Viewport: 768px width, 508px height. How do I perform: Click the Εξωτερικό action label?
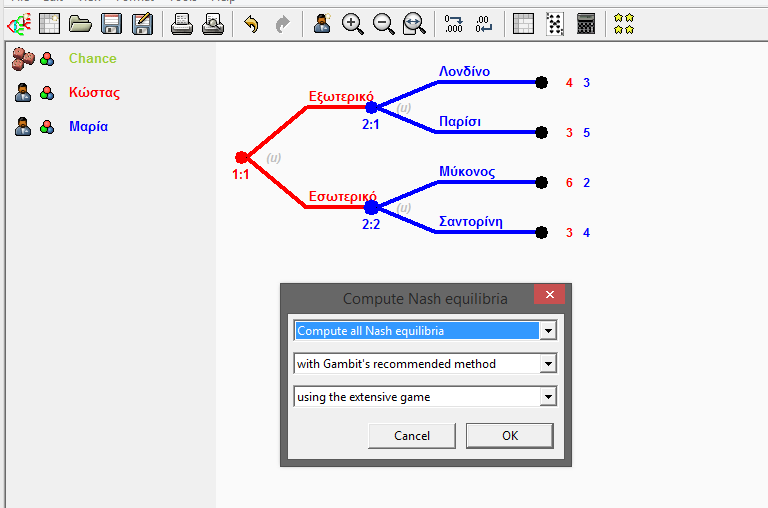[x=341, y=97]
